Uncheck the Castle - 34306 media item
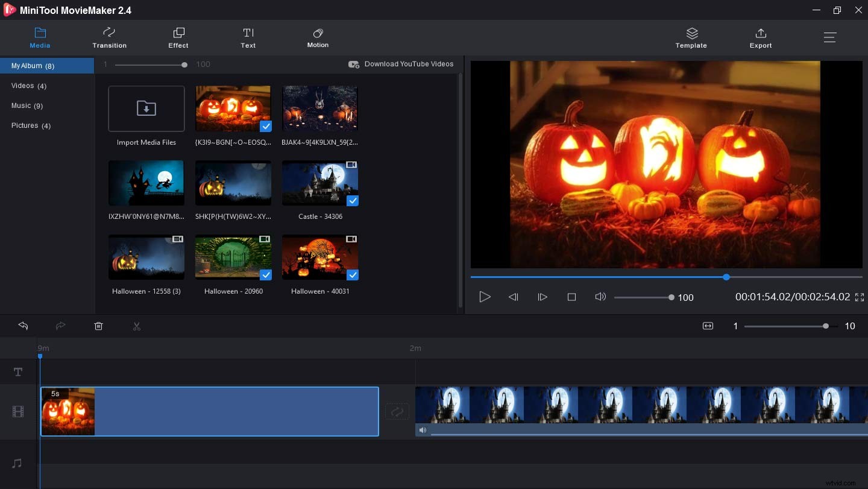 (354, 200)
